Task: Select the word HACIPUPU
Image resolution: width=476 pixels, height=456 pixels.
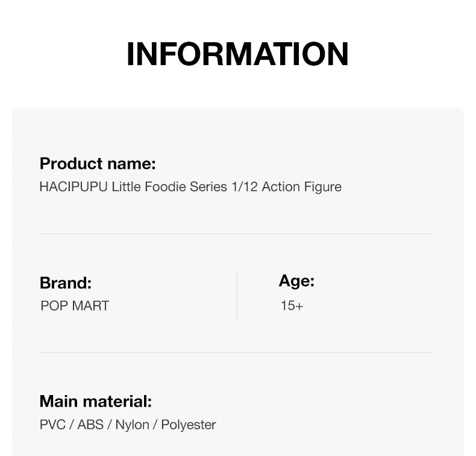Action: [x=74, y=187]
